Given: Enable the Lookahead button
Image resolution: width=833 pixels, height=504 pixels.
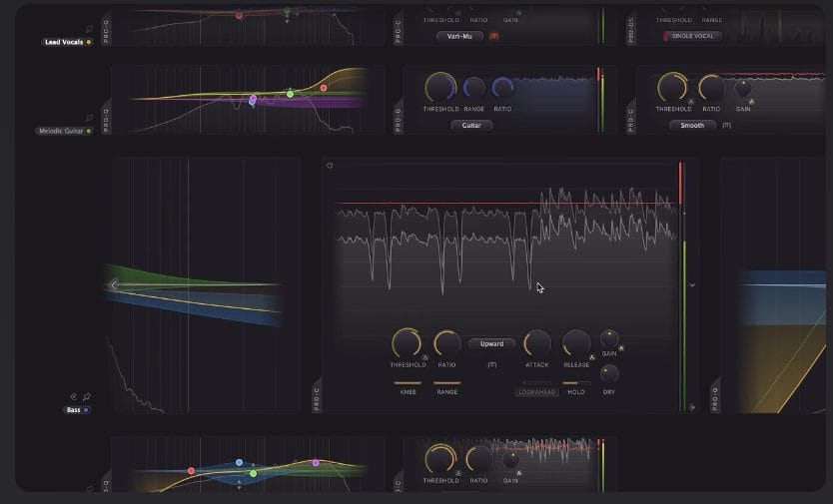Looking at the screenshot, I should (537, 392).
